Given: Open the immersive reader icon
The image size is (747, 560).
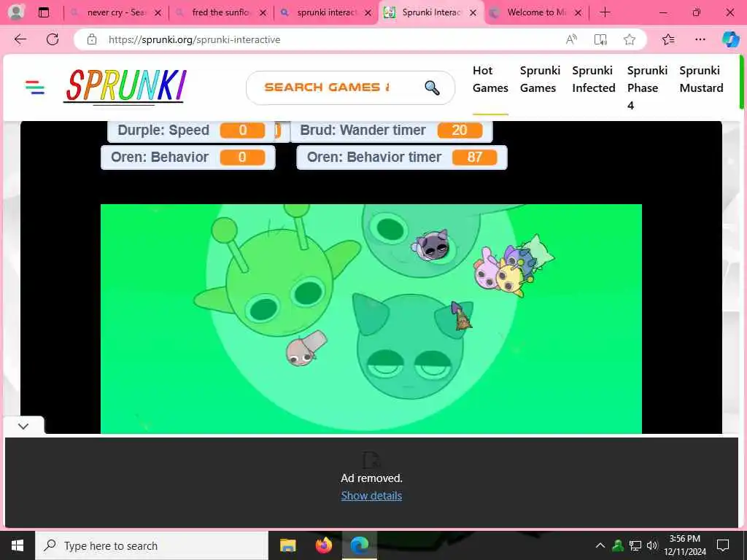Looking at the screenshot, I should pos(600,39).
